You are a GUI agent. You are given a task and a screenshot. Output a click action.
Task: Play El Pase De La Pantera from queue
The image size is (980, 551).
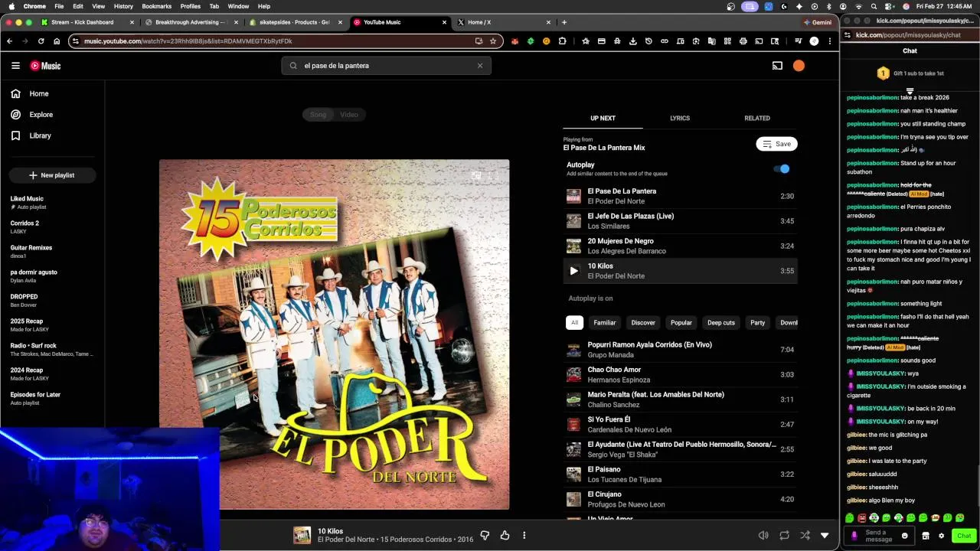pyautogui.click(x=680, y=196)
